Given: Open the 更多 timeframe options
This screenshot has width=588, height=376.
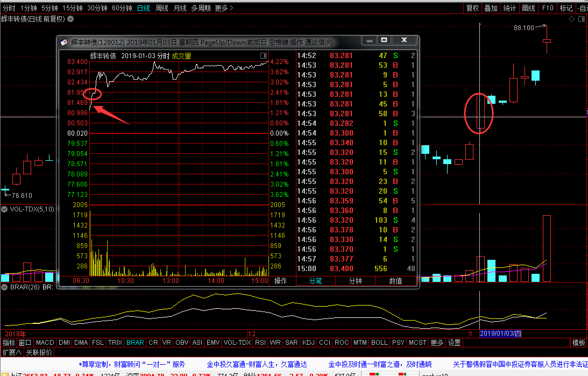Looking at the screenshot, I should point(224,8).
